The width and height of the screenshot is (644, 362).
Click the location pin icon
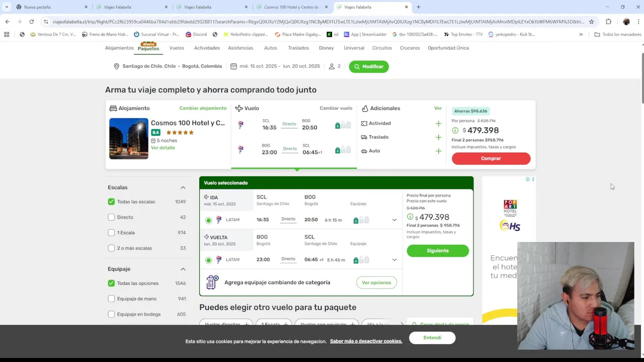(x=116, y=66)
